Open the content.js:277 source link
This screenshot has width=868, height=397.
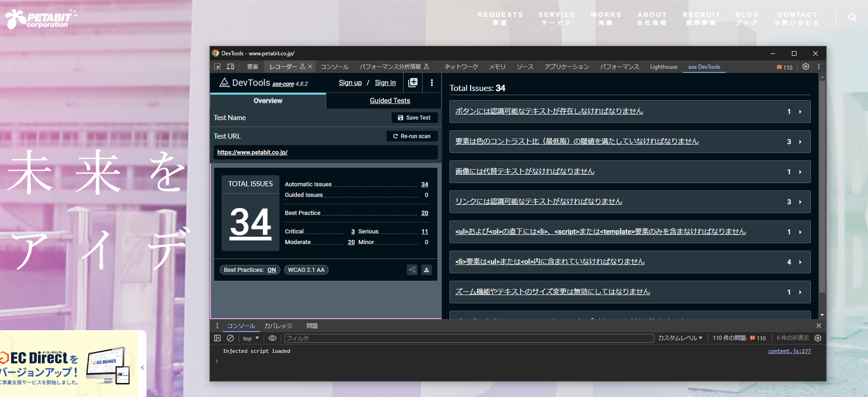click(x=789, y=351)
